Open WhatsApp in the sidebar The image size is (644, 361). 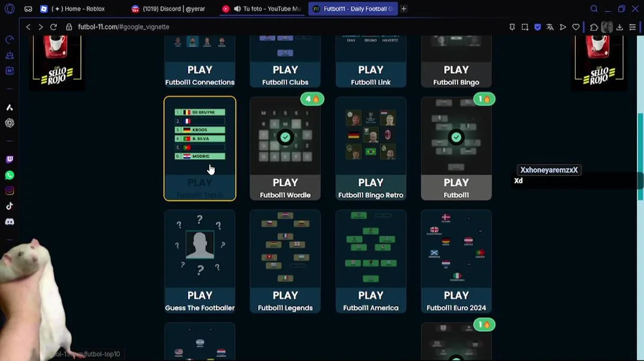10,175
